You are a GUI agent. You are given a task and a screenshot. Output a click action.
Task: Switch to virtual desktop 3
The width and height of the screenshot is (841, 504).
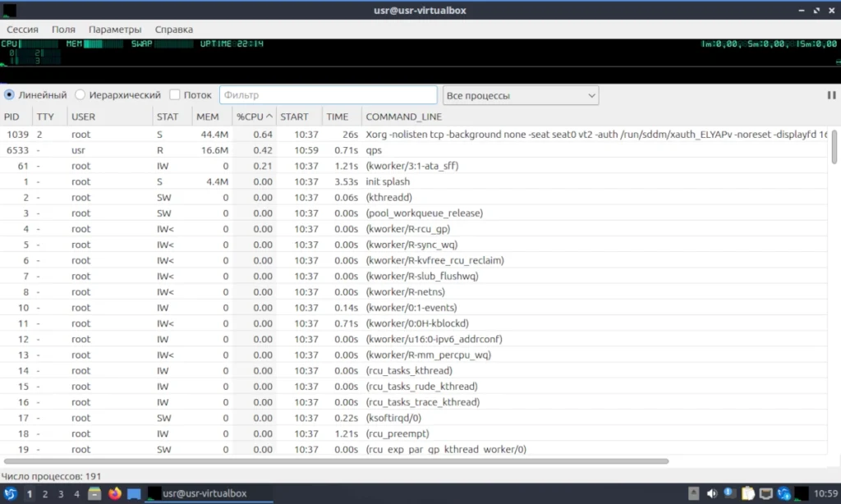coord(61,494)
